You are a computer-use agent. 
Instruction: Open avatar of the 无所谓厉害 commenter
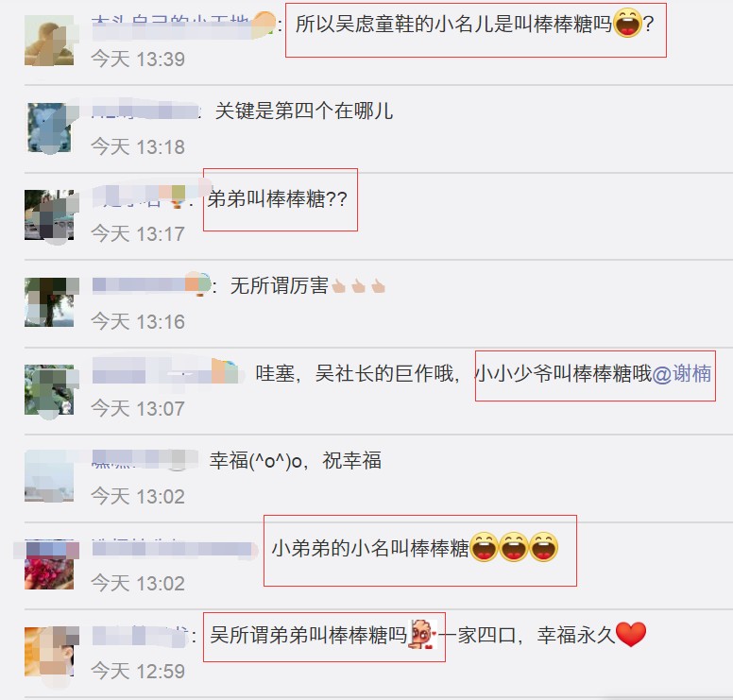point(49,302)
